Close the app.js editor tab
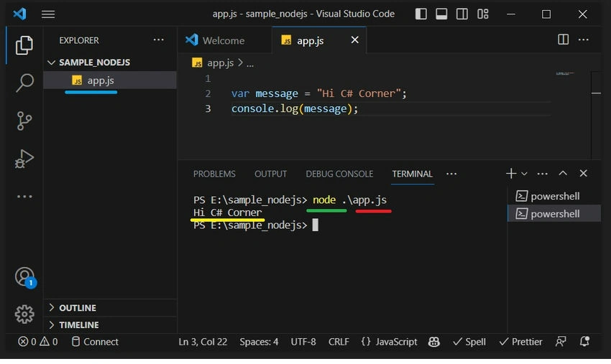This screenshot has width=611, height=364. point(354,39)
